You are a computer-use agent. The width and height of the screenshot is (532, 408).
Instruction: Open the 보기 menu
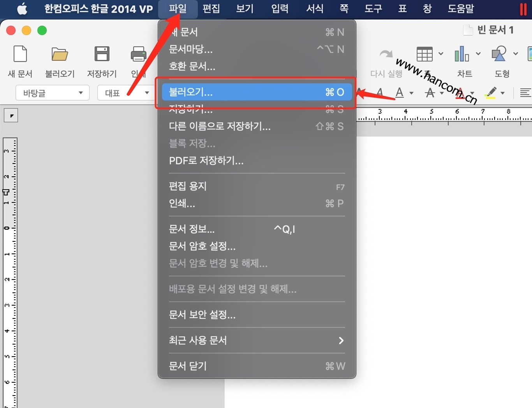245,9
